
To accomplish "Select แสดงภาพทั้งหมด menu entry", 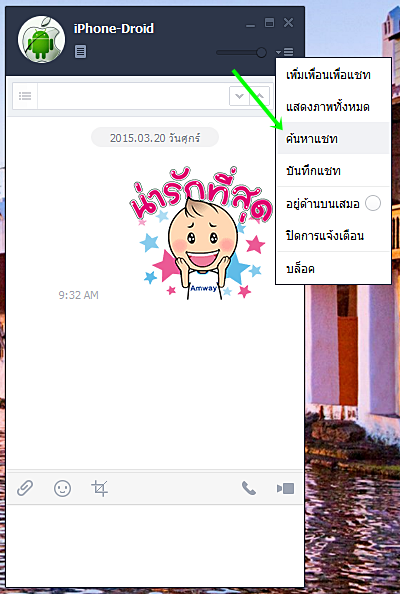I will [x=333, y=107].
